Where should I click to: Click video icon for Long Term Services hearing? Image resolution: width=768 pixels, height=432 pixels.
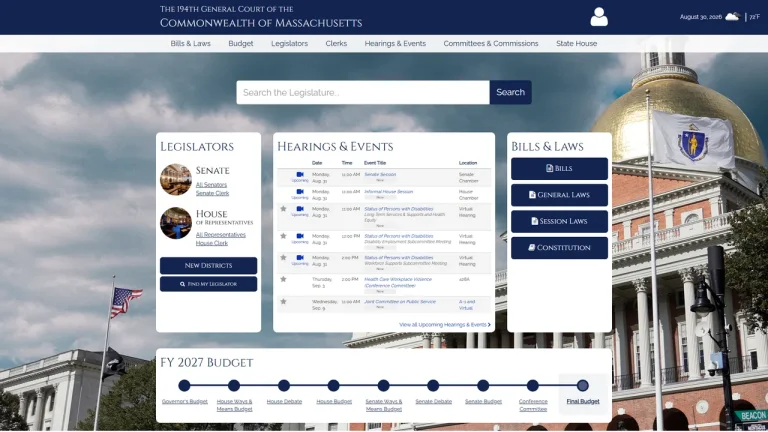click(300, 209)
